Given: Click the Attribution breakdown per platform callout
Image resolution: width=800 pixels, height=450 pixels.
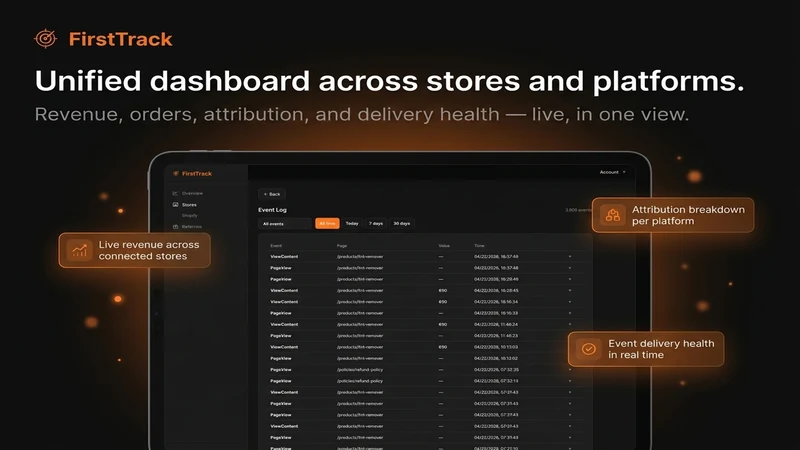Looking at the screenshot, I should pyautogui.click(x=673, y=215).
